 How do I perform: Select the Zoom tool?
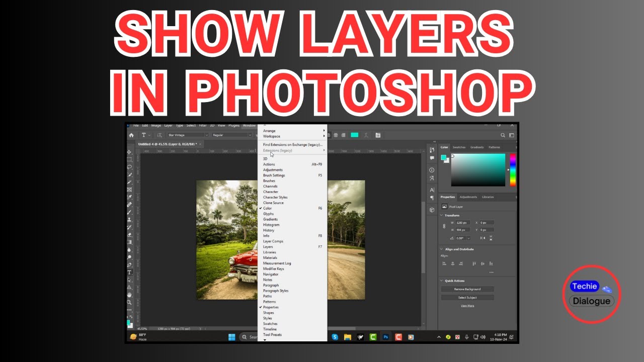[129, 302]
